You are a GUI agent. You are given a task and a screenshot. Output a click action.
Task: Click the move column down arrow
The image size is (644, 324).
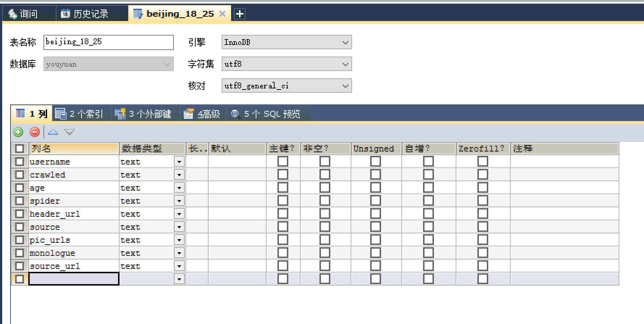pyautogui.click(x=70, y=132)
